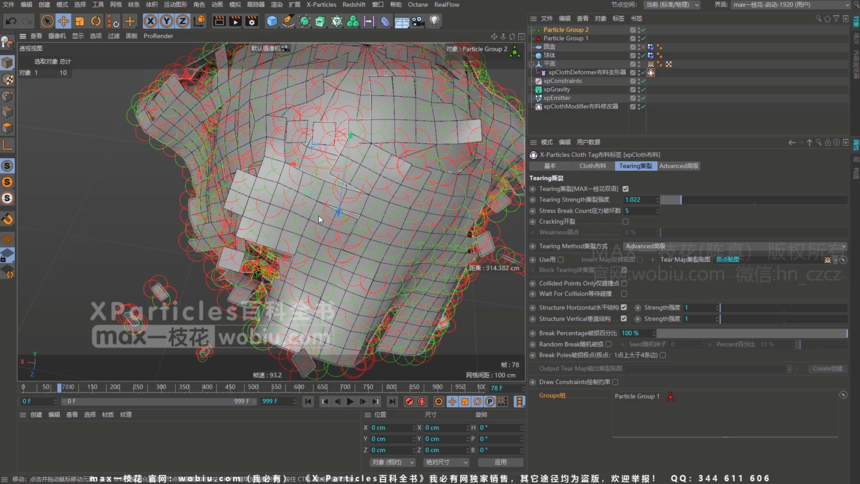This screenshot has width=860, height=484.
Task: Activate the Scale tool
Action: click(80, 21)
